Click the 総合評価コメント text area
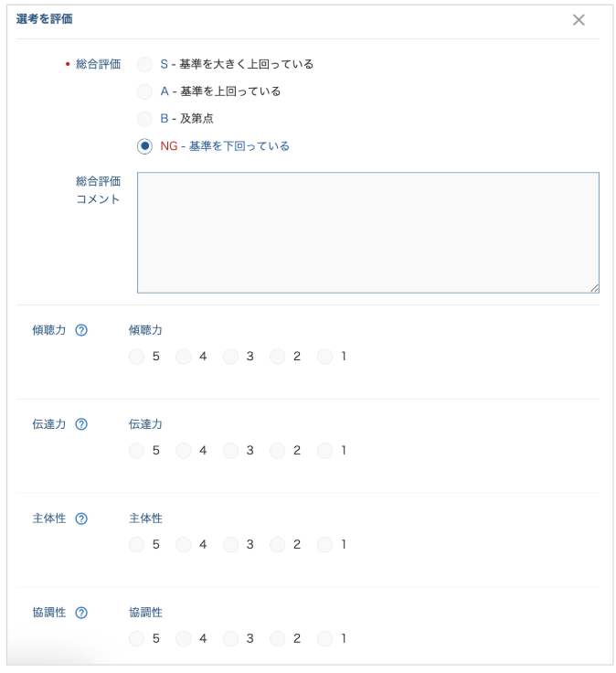 pyautogui.click(x=368, y=232)
